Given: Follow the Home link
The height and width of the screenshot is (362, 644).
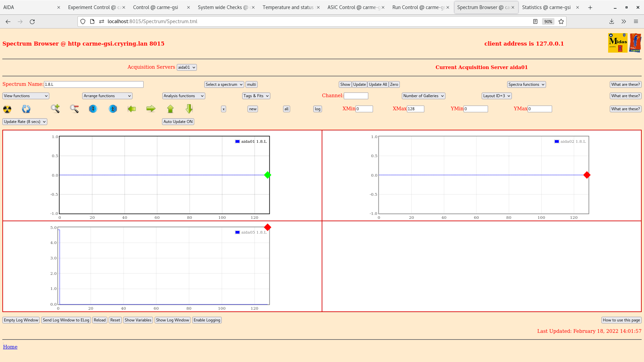Looking at the screenshot, I should [x=10, y=347].
